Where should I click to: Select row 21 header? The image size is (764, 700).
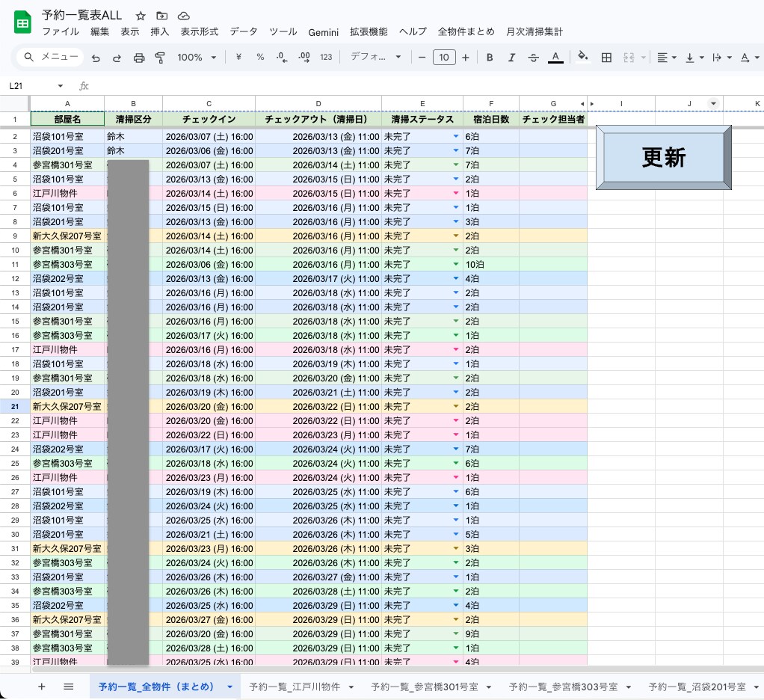point(15,407)
